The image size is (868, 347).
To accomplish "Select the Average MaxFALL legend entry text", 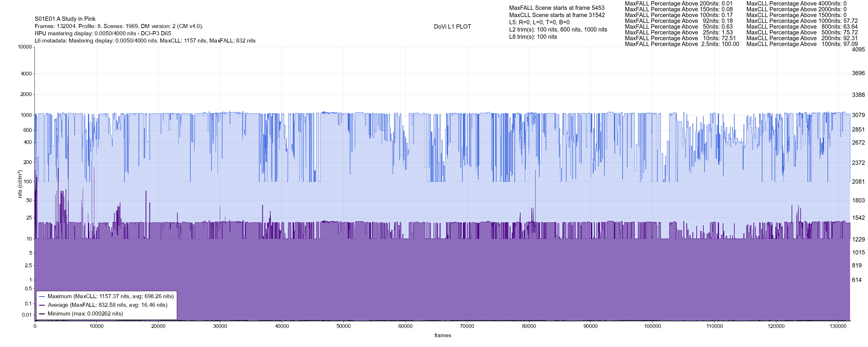I will click(108, 305).
